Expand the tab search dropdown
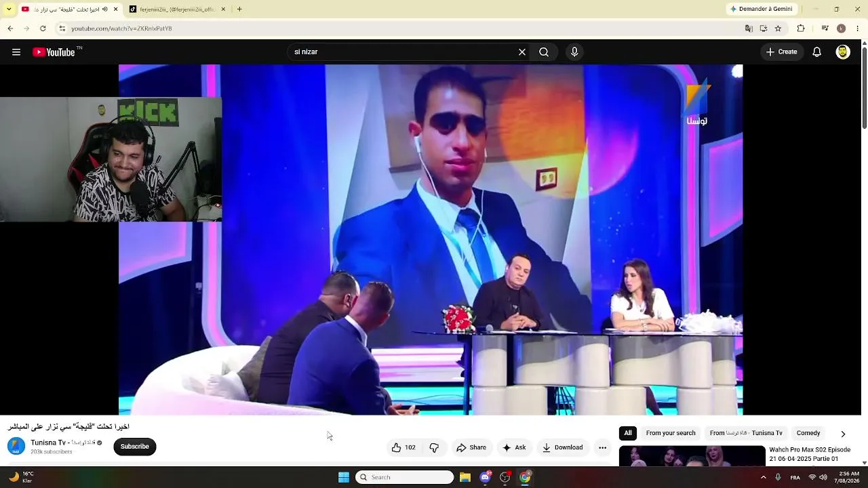Viewport: 868px width, 488px height. tap(9, 9)
